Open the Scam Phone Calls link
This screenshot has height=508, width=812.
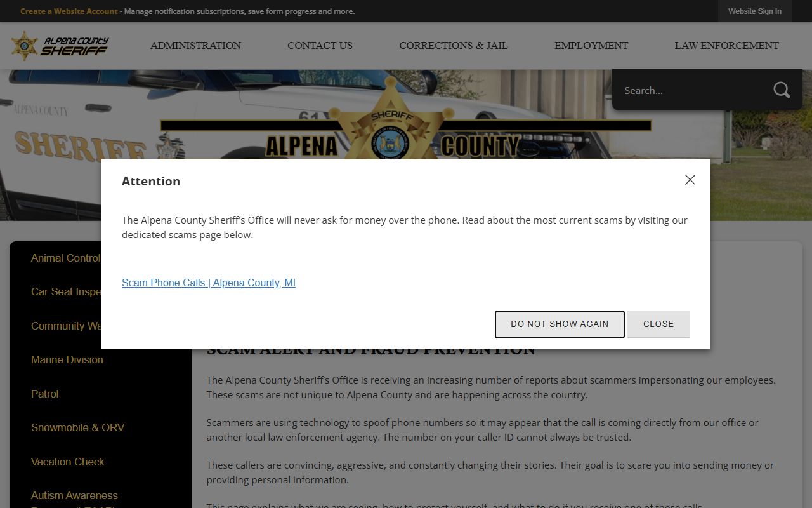coord(209,283)
